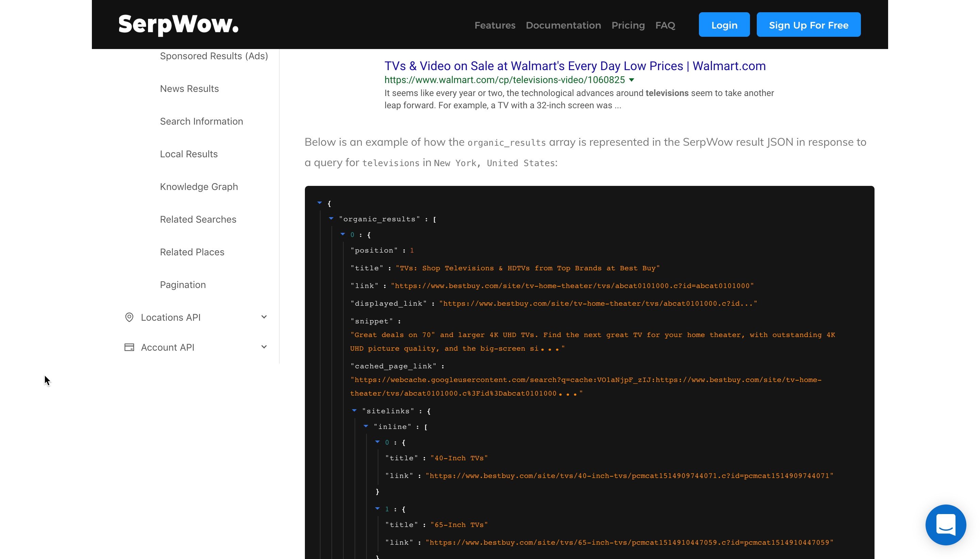Click the 40-inch-tvs link URL value
The image size is (980, 559).
pyautogui.click(x=629, y=476)
